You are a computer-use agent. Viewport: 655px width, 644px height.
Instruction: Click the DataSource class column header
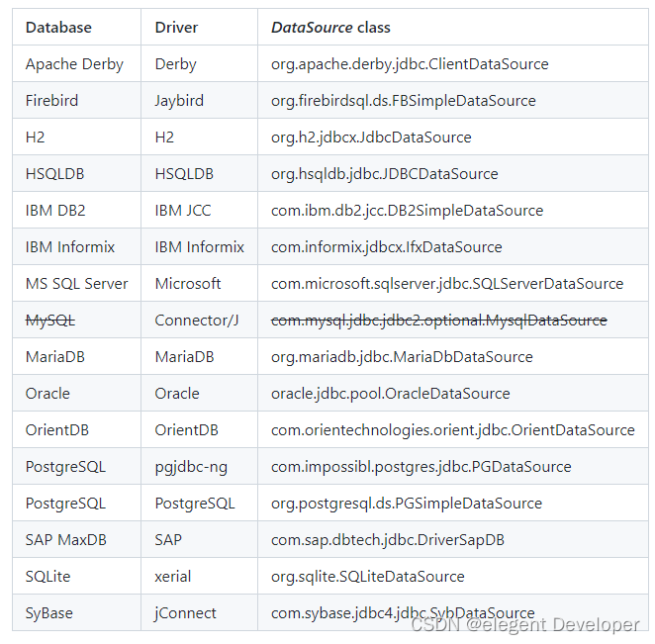pyautogui.click(x=330, y=28)
